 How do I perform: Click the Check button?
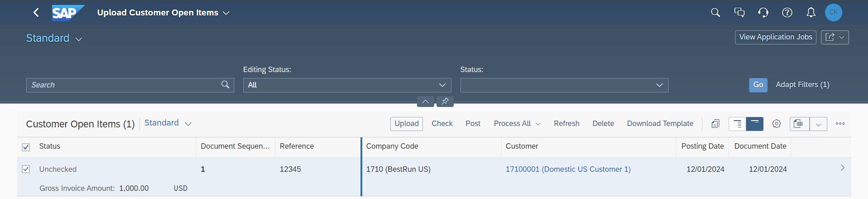click(442, 124)
